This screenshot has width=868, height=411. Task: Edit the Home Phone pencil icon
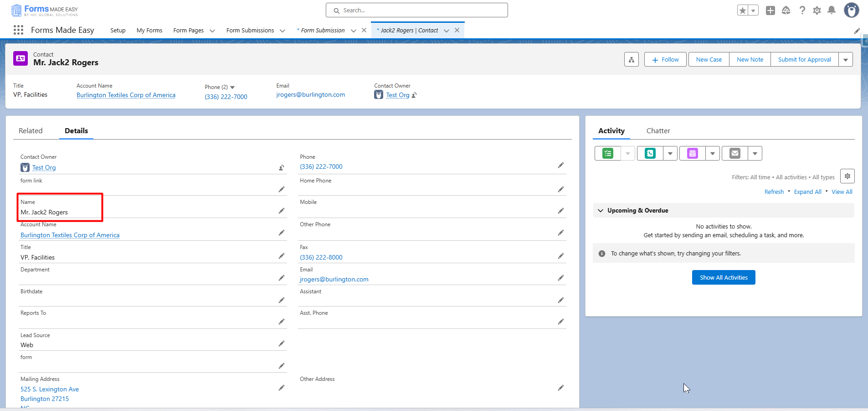[561, 189]
